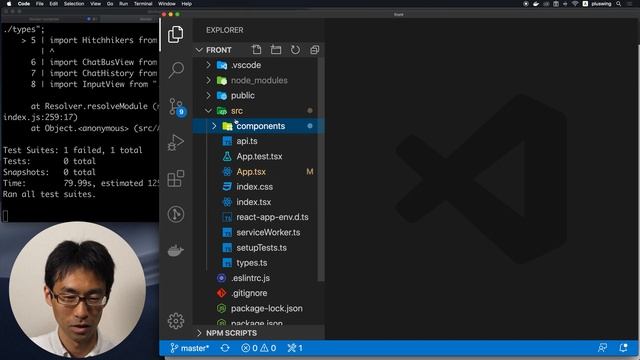Open Source Control view with 9 badge
Viewport: 640px width, 360px height.
click(177, 107)
